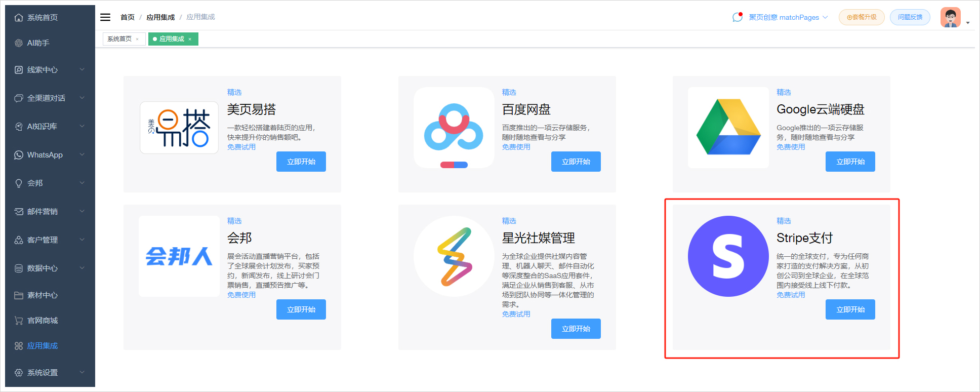This screenshot has width=980, height=392.
Task: Open the AI助手 sidebar icon
Action: coord(19,43)
